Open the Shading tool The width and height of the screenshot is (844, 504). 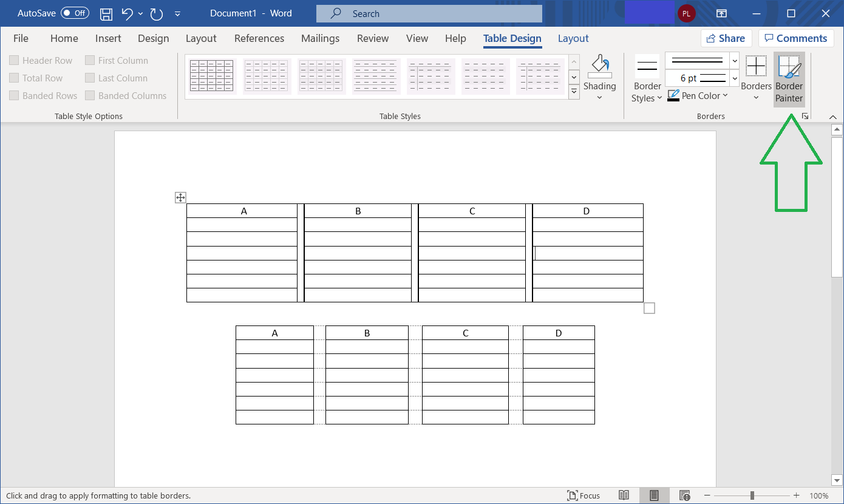click(x=599, y=76)
